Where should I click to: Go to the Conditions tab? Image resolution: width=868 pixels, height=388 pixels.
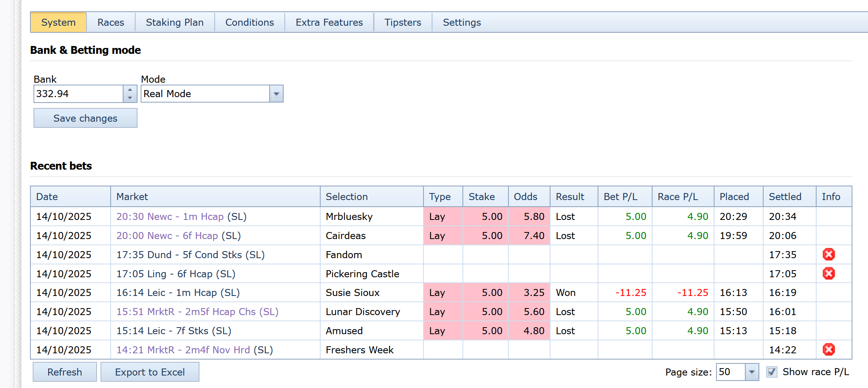(x=249, y=23)
